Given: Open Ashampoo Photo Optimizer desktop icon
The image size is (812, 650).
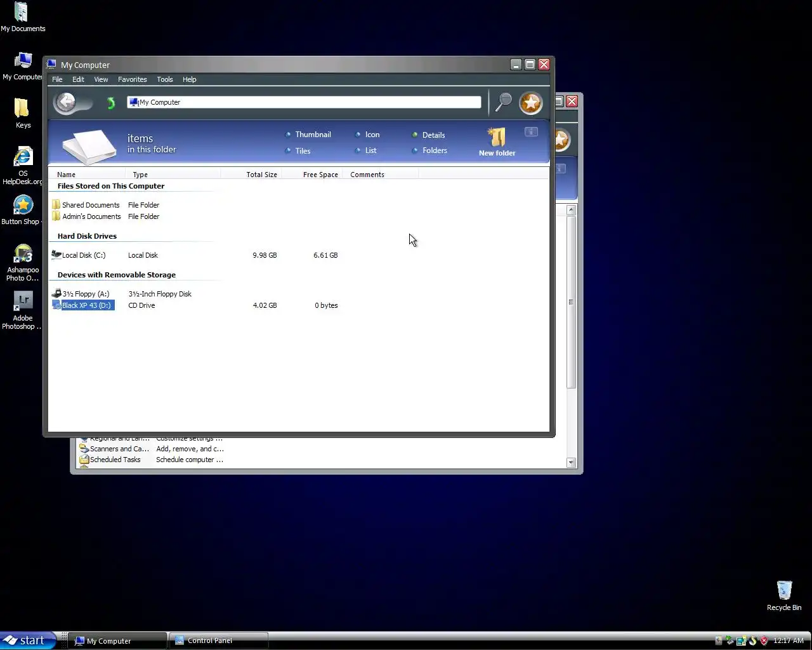Looking at the screenshot, I should pos(23,263).
